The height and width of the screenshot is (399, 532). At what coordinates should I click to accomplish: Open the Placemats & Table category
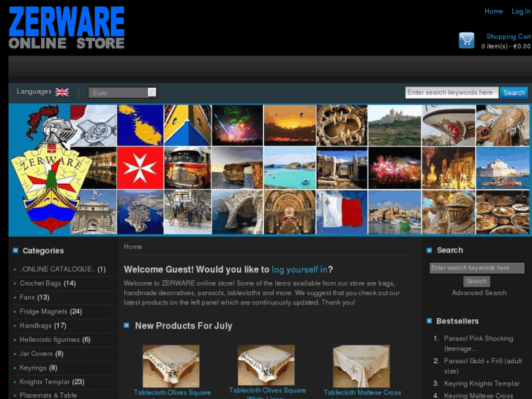[x=48, y=395]
